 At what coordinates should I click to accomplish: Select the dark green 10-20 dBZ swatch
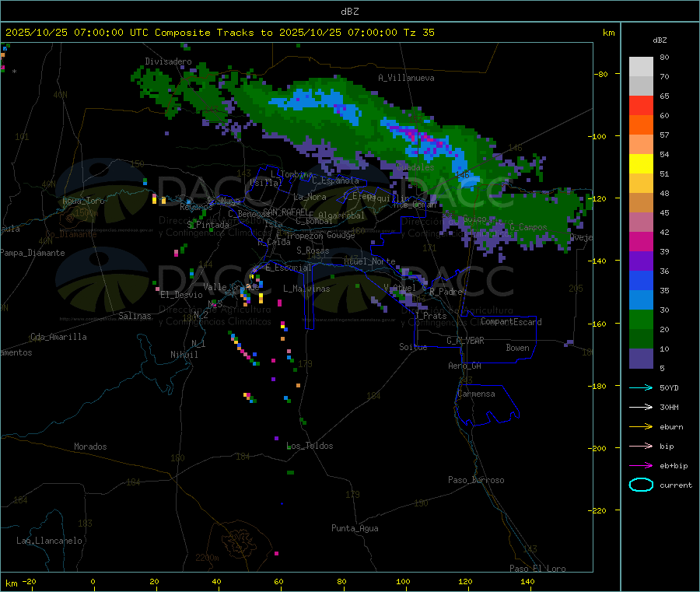[x=641, y=339]
